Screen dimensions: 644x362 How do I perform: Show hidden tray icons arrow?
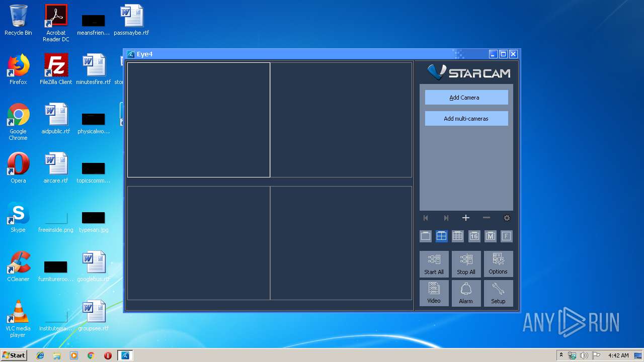coord(561,355)
